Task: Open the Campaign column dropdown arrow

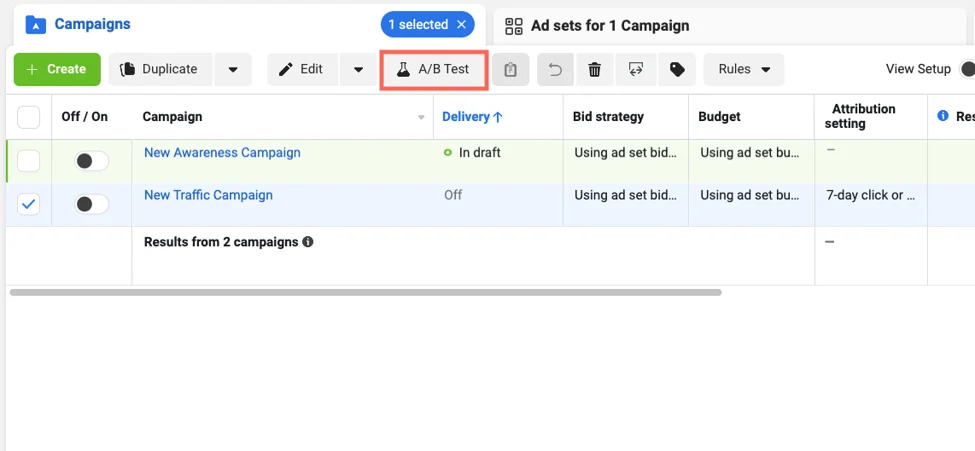Action: [x=421, y=117]
